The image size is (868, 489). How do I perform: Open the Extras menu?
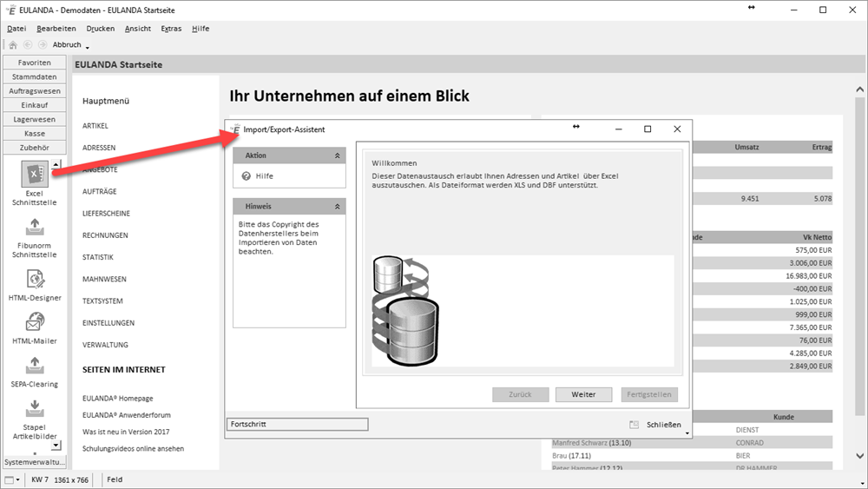click(171, 29)
